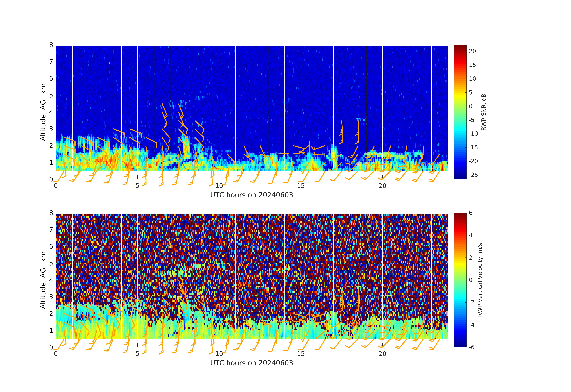
Task: Click the '-25' tick on the SNR colorbar
Action: (x=473, y=175)
